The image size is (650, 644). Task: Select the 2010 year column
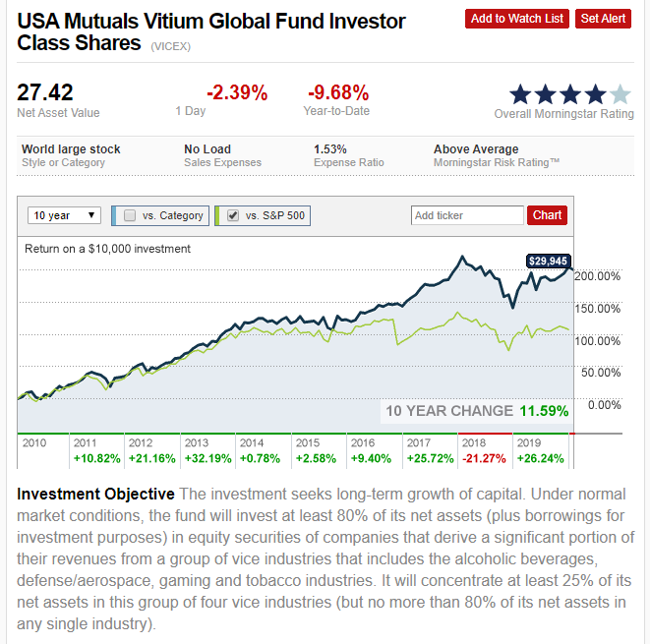[x=35, y=443]
